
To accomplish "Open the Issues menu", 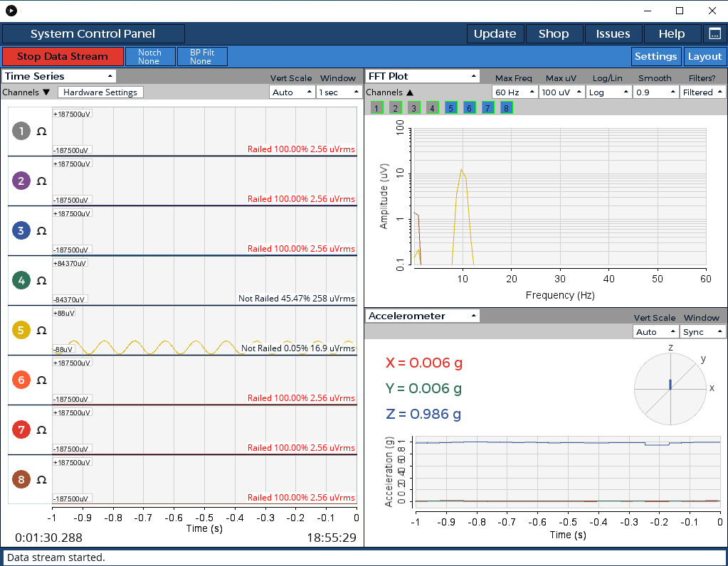I will (613, 33).
